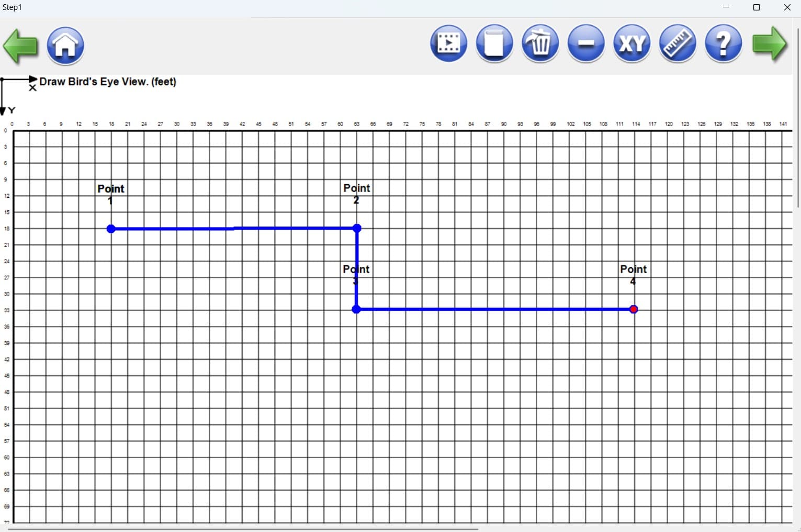
Task: Click the Draw Bird's Eye View label
Action: coord(108,82)
